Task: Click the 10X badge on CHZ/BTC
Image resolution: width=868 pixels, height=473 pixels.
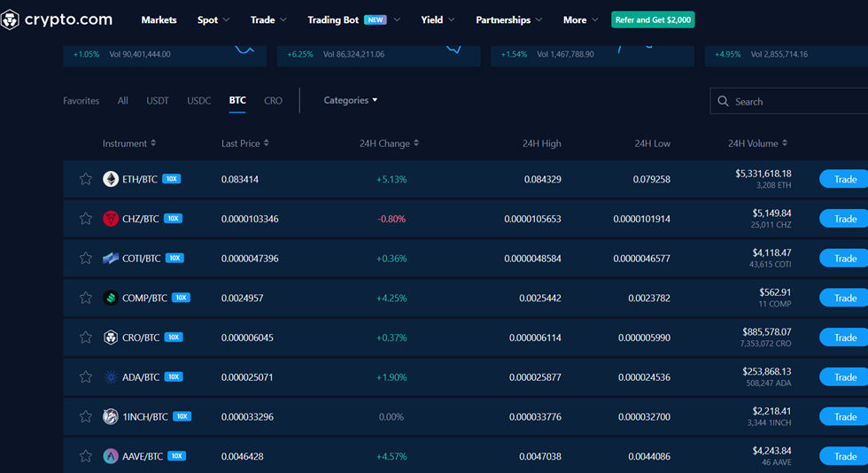Action: click(x=174, y=218)
